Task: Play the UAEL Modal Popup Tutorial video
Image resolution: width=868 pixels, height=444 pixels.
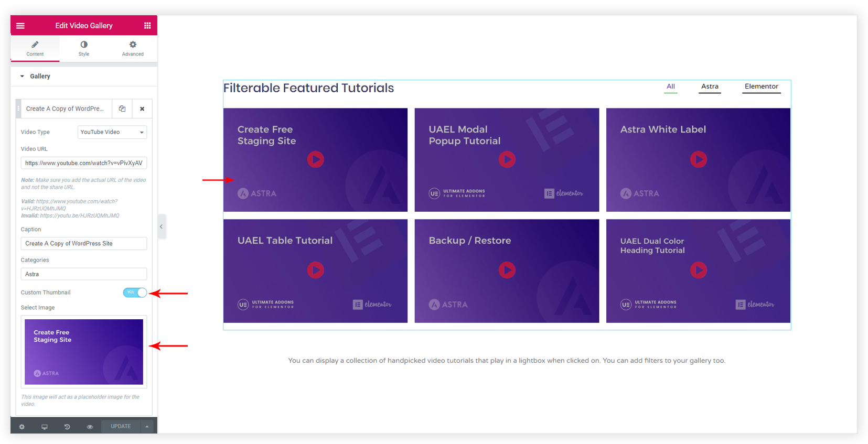Action: [507, 159]
